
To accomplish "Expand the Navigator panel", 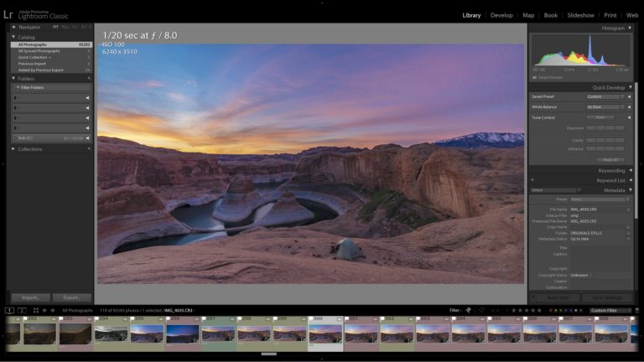I will tap(14, 27).
